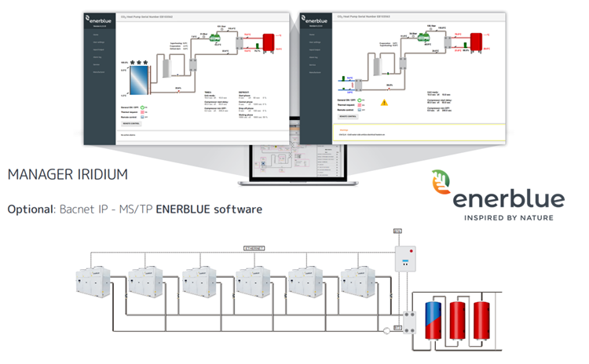
Task: Open User settings in right window sidebar
Action: tap(315, 42)
